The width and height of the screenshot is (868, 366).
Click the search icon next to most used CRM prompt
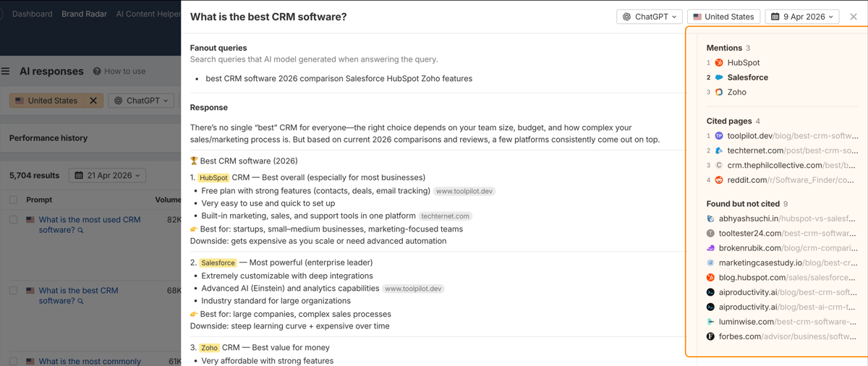[x=80, y=231]
